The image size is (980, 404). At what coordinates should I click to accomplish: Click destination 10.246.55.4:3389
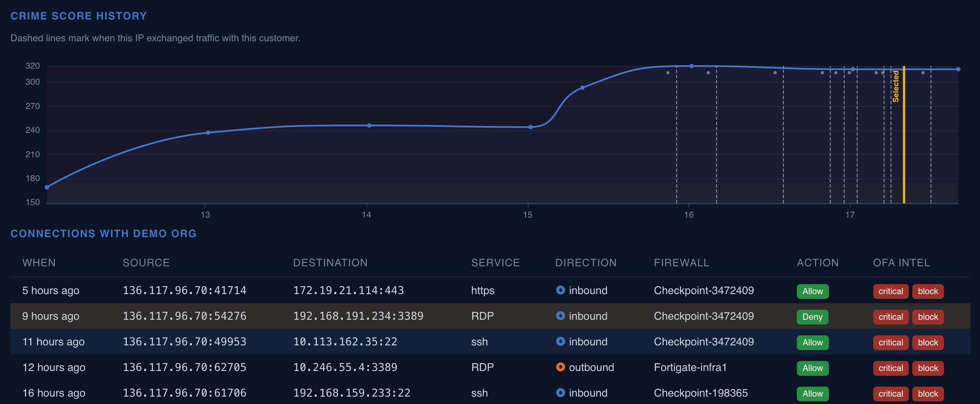coord(345,367)
